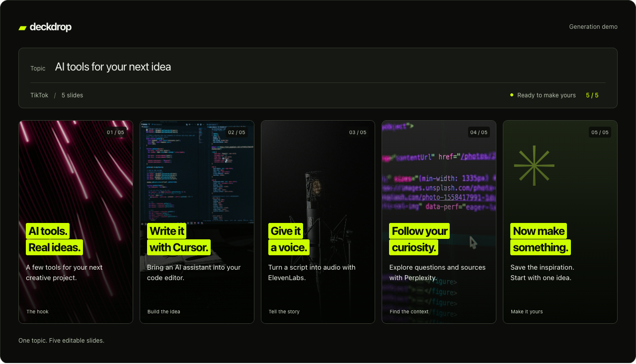Click the '5 slides' count label
Screen dimensions: 636x364
pyautogui.click(x=72, y=95)
